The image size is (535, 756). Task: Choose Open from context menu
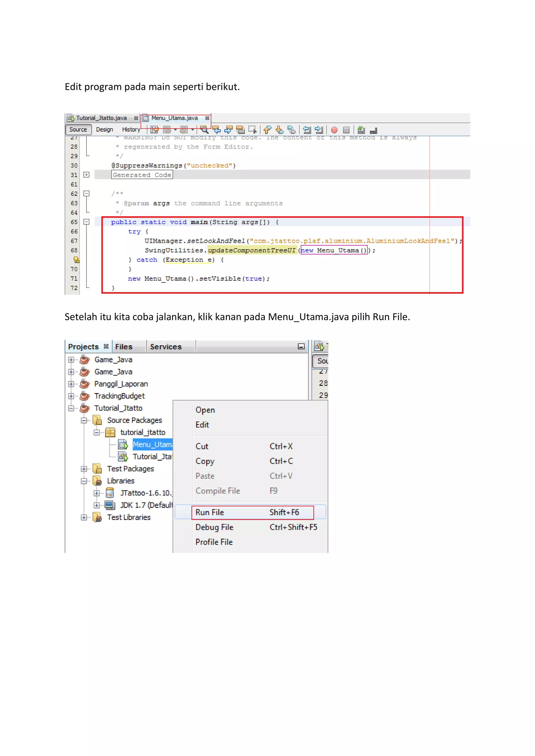point(251,410)
